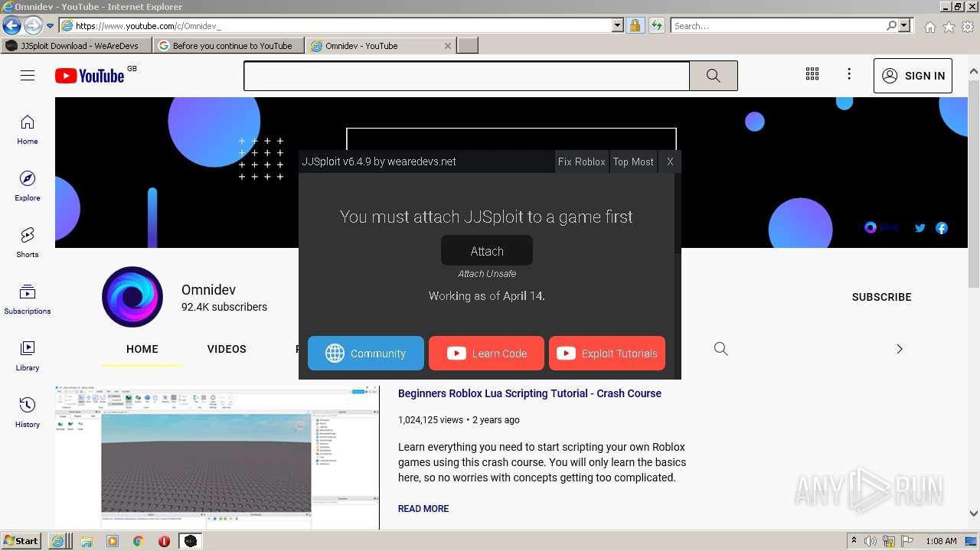Click the featured video thumbnail

(x=217, y=457)
